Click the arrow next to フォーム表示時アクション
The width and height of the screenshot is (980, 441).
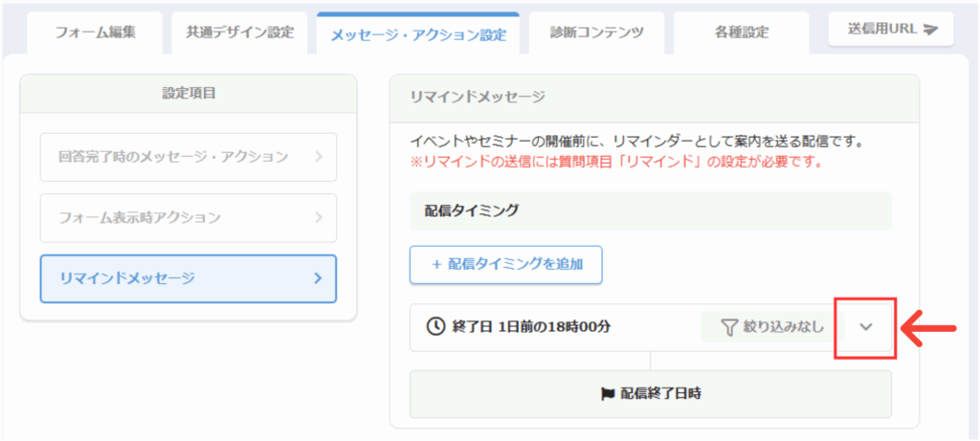(x=319, y=218)
